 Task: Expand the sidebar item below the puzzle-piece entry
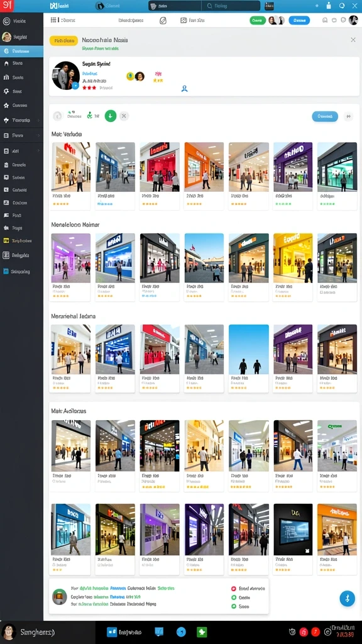[x=38, y=135]
